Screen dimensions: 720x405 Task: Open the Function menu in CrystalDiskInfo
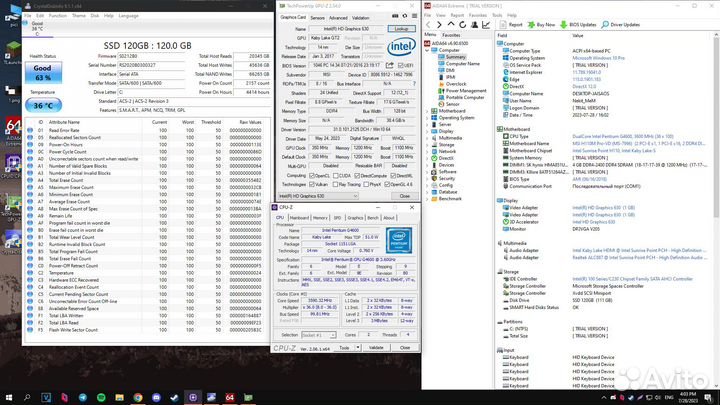(58, 16)
